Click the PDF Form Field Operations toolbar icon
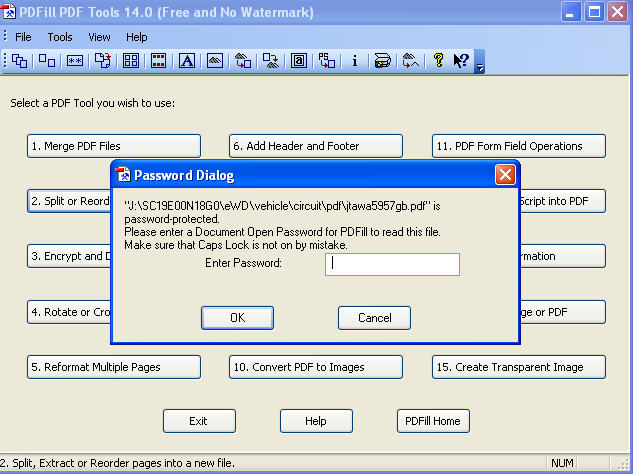This screenshot has height=474, width=633. pos(299,61)
